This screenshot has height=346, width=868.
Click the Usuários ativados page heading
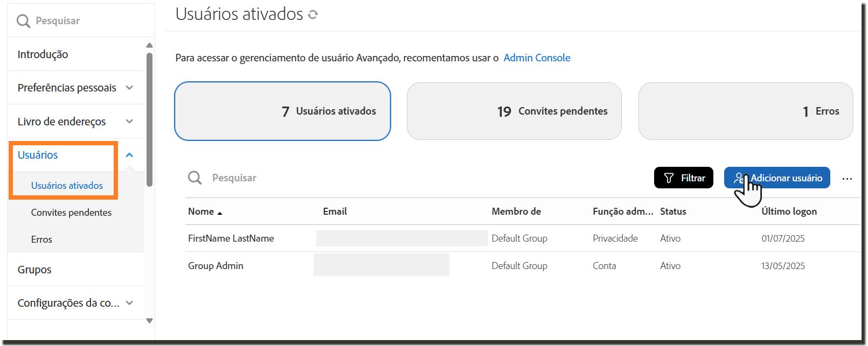[239, 14]
